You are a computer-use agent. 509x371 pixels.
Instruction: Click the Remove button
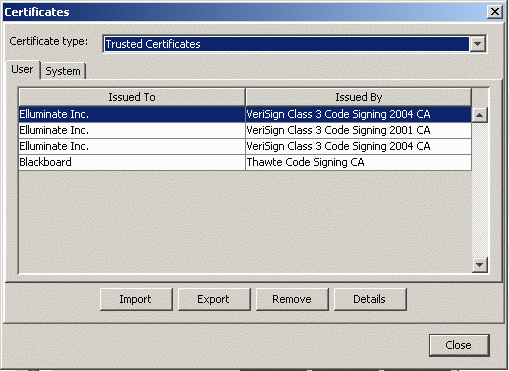(292, 299)
